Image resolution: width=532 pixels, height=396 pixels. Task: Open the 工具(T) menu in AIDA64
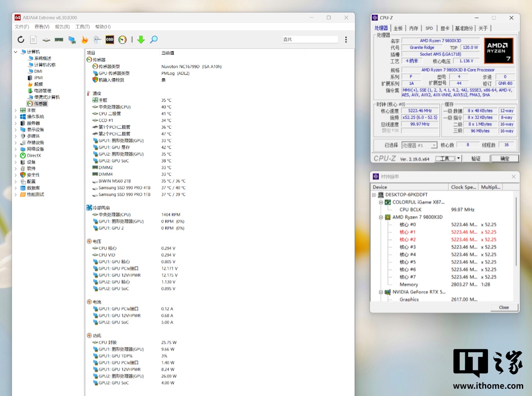coord(83,26)
